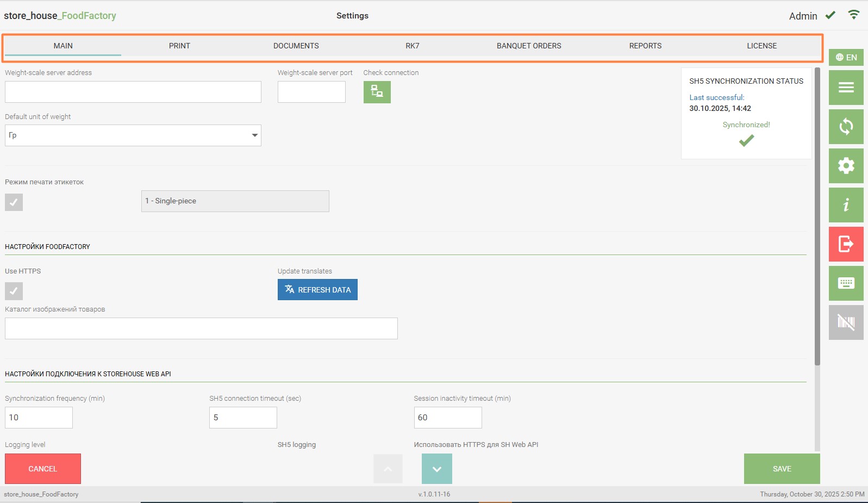Click the synchronize arrows sidebar icon
This screenshot has width=868, height=503.
click(846, 127)
